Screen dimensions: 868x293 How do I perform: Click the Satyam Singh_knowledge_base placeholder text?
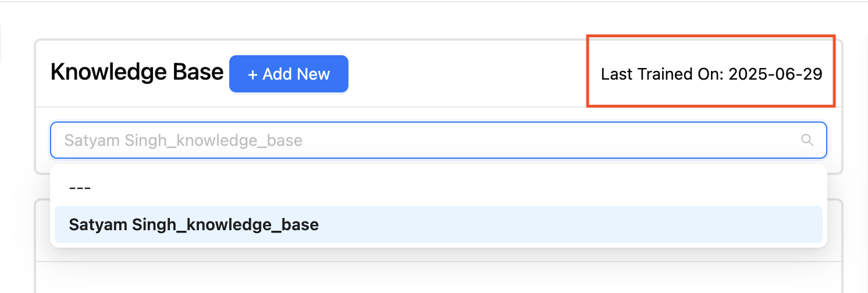coord(183,141)
